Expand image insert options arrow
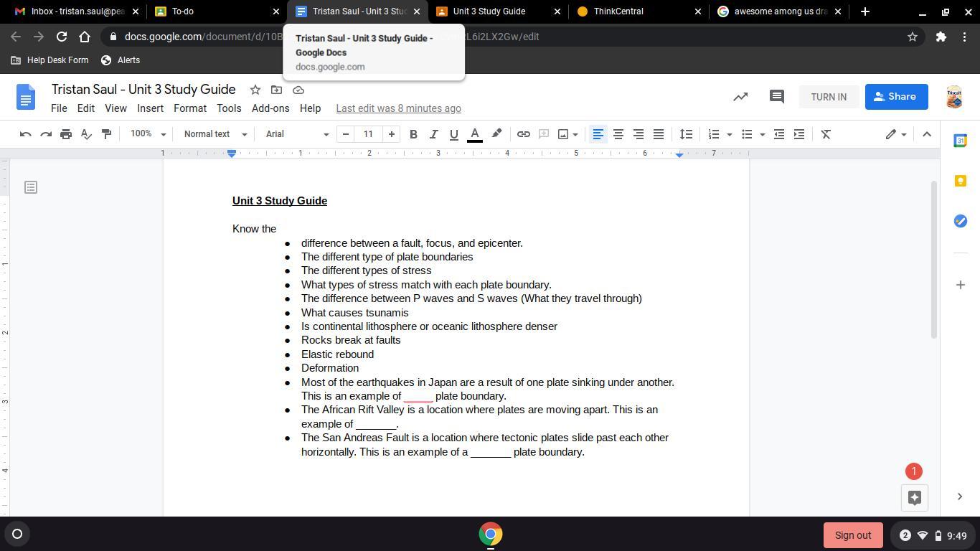The width and height of the screenshot is (980, 551). pos(575,134)
